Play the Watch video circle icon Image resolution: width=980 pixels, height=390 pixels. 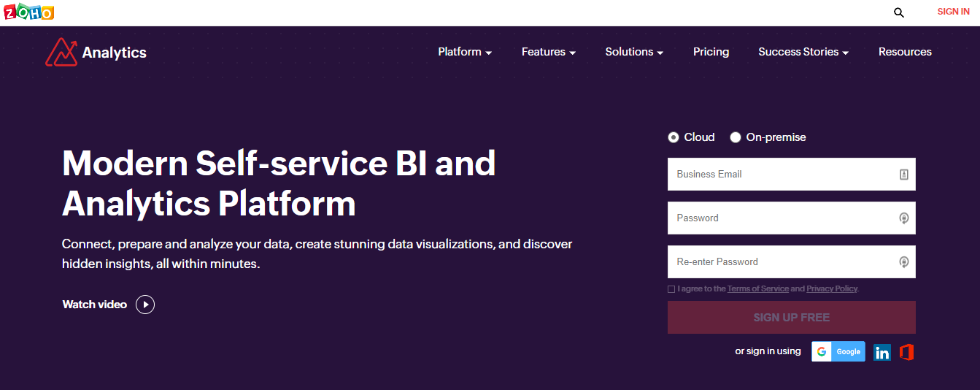click(x=145, y=305)
